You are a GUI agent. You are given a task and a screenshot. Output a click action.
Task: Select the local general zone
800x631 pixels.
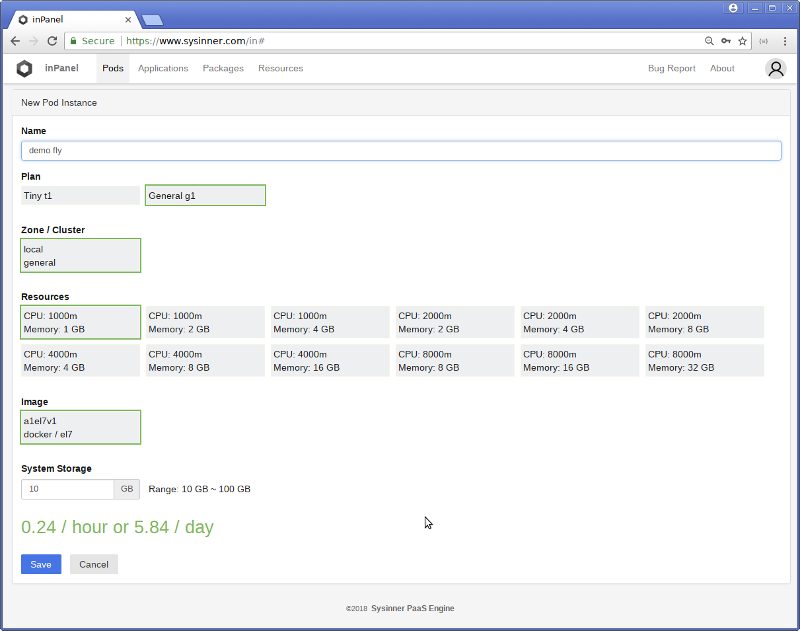[x=80, y=256]
